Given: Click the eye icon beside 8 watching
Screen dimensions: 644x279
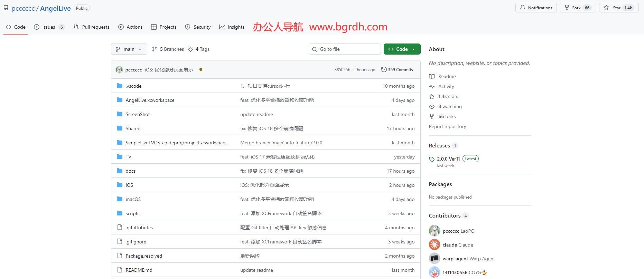Looking at the screenshot, I should coord(432,106).
